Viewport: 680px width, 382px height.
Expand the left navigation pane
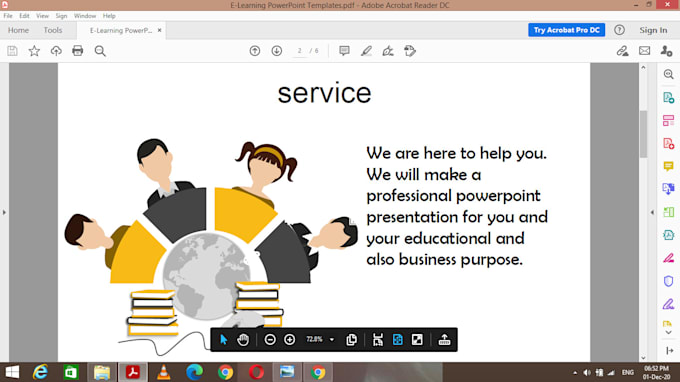[4, 212]
